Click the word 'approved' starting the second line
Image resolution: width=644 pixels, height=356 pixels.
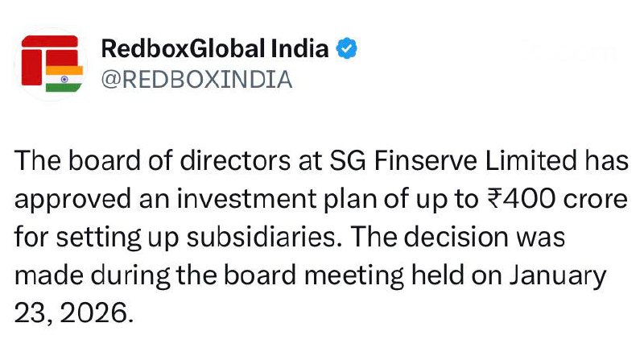coord(73,201)
